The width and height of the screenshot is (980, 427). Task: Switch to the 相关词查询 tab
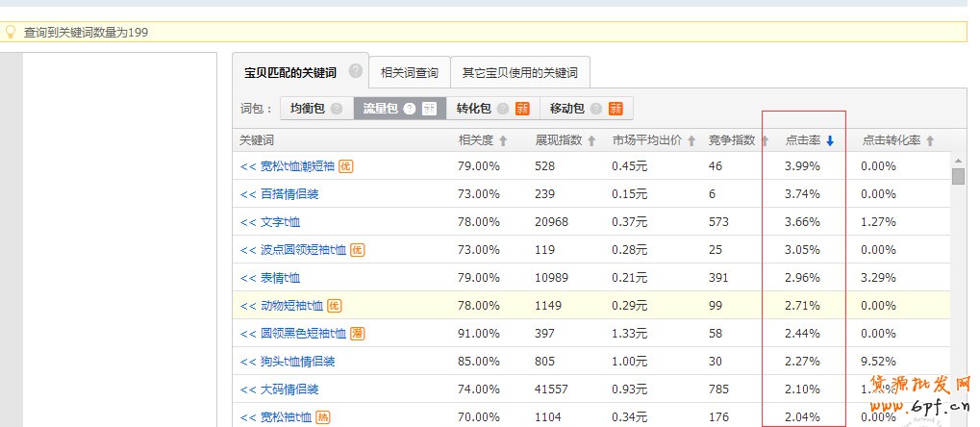409,72
